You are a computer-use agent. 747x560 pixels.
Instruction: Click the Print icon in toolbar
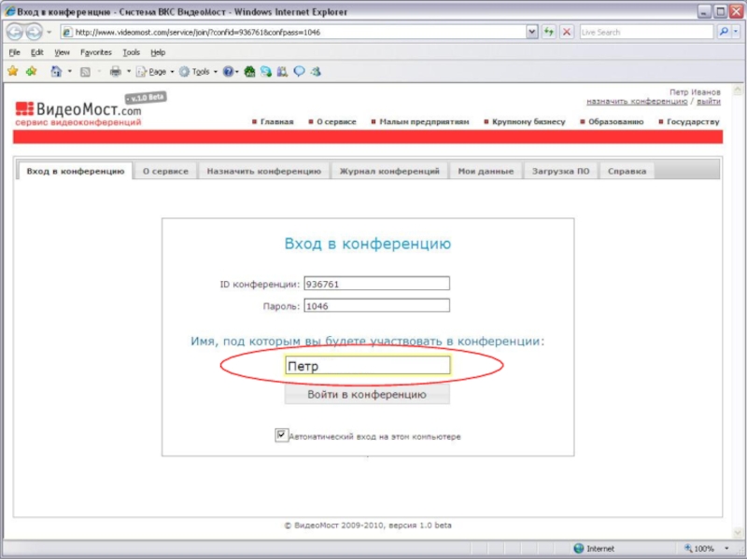tap(115, 71)
